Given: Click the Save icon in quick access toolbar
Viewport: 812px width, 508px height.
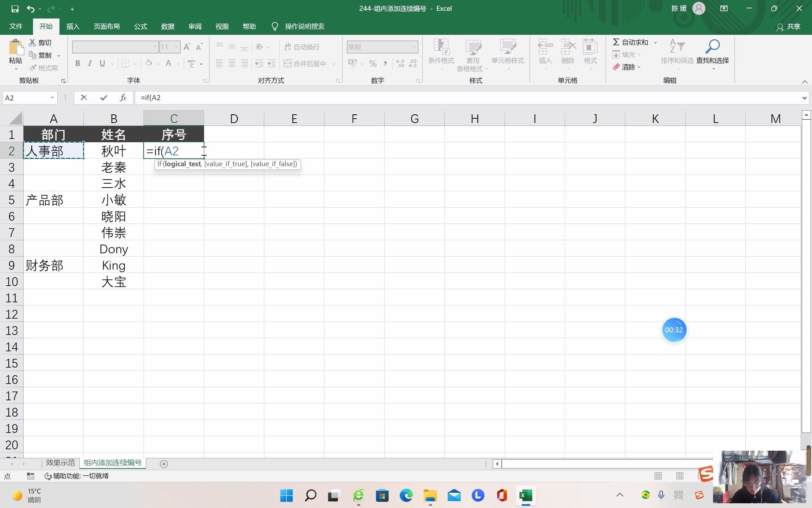Looking at the screenshot, I should [x=15, y=9].
